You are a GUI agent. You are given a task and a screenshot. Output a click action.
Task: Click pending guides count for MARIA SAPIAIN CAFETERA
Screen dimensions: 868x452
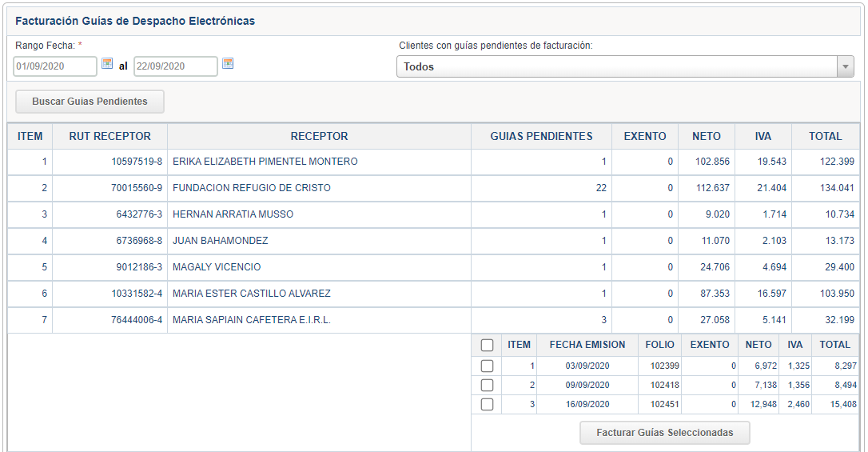603,321
